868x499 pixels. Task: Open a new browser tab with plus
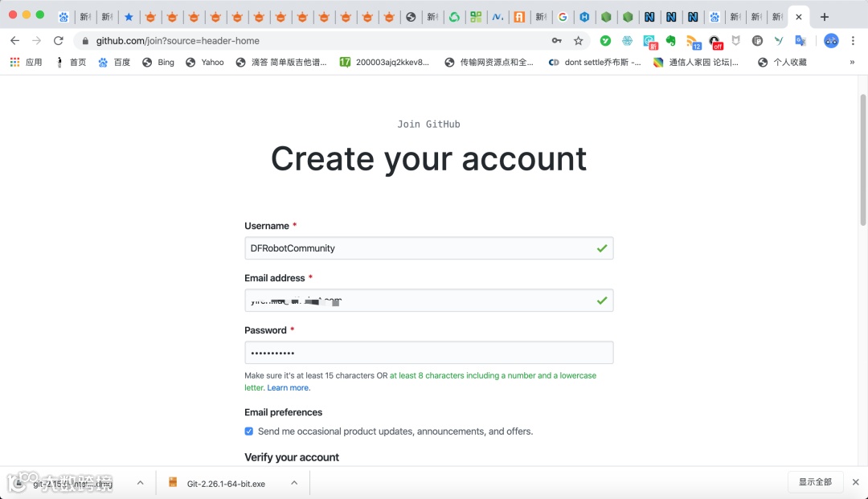pyautogui.click(x=825, y=17)
